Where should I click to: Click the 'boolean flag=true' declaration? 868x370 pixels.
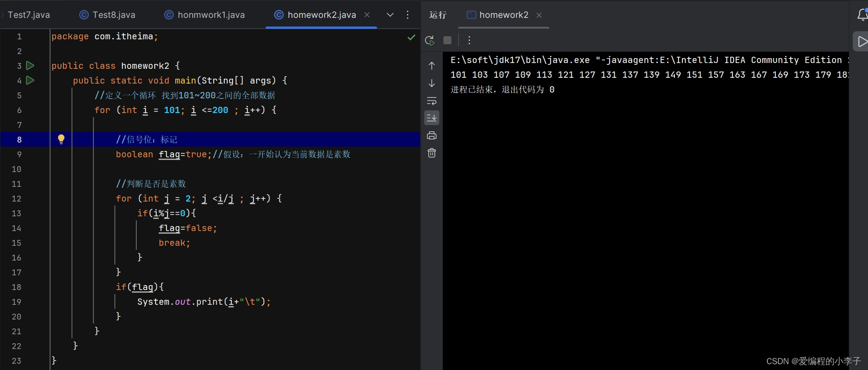coord(164,154)
